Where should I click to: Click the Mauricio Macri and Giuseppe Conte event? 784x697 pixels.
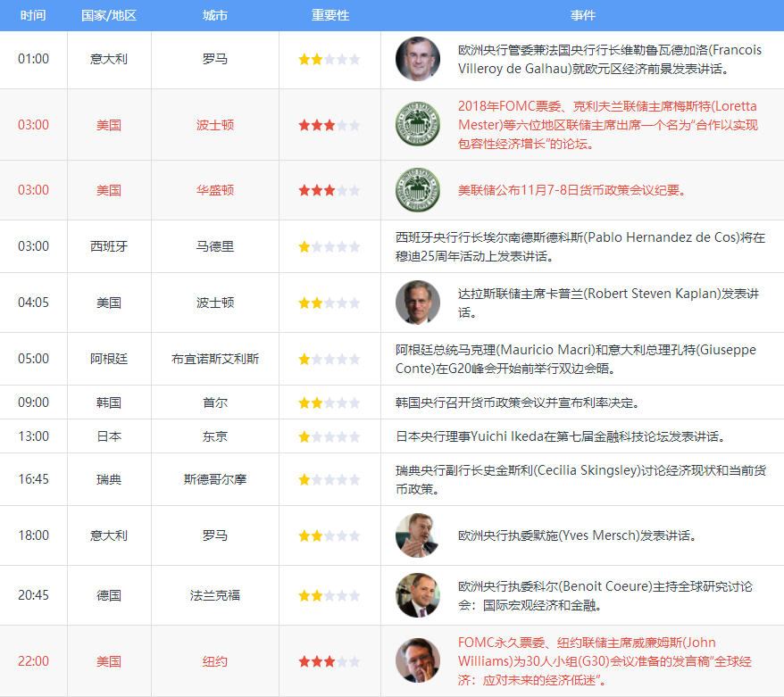pos(576,359)
